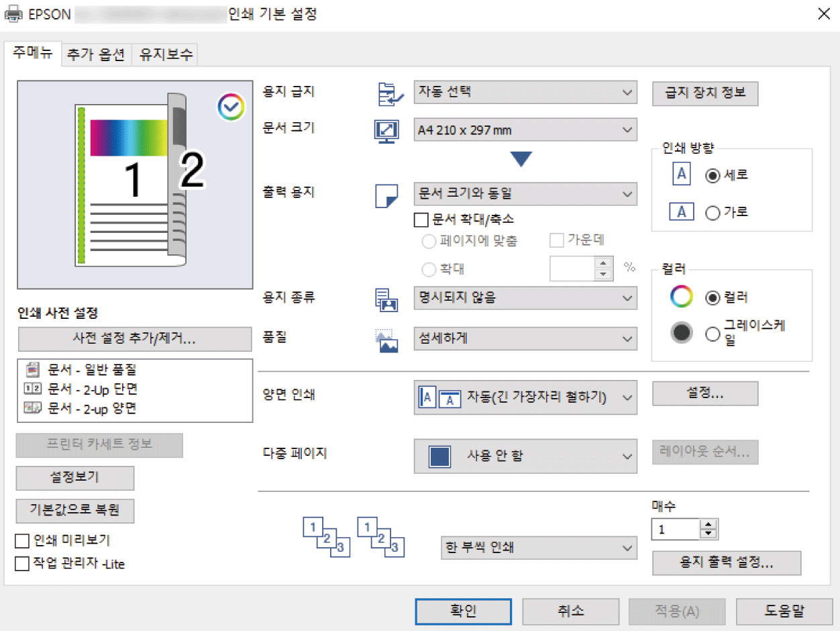Increase copies with 매수 up arrow

[708, 525]
